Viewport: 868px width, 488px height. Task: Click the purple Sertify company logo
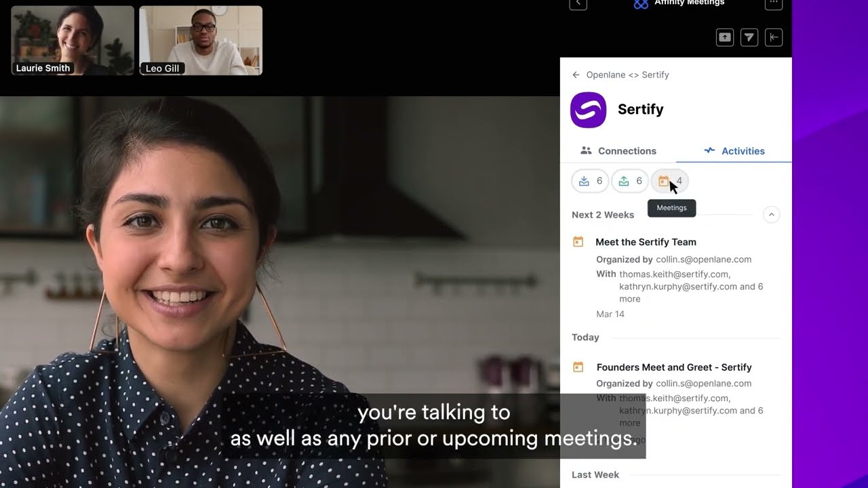coord(588,110)
